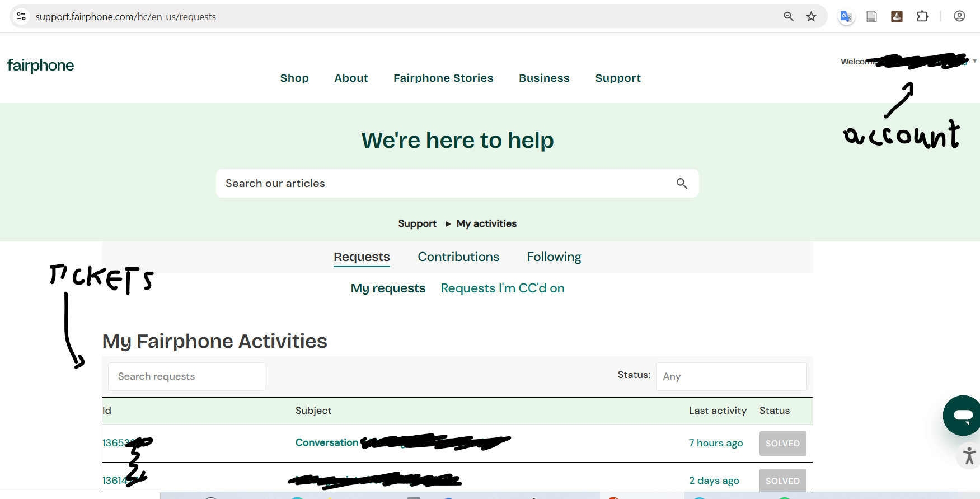Open the chat widget bubble
Viewport: 980px width, 499px height.
point(963,416)
